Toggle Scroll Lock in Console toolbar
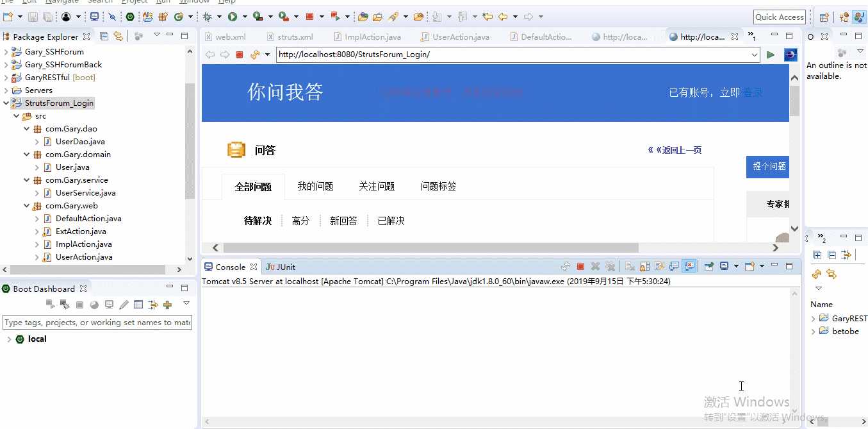Viewport: 868px width, 429px height. tap(645, 266)
